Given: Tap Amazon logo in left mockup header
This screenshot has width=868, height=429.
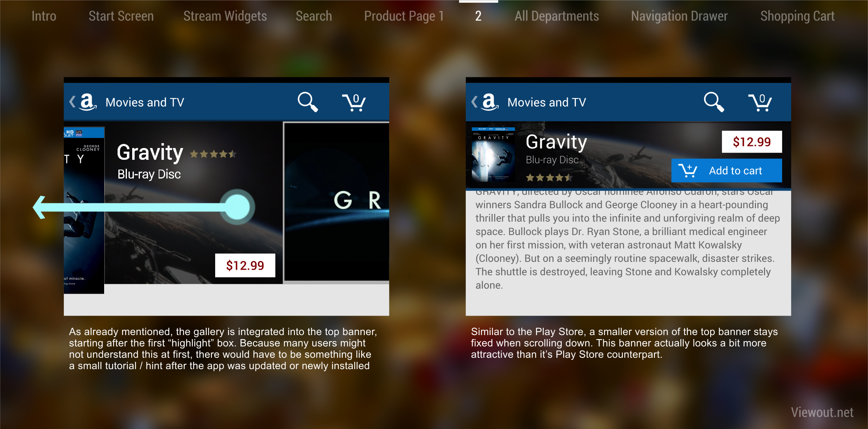Looking at the screenshot, I should [x=88, y=102].
